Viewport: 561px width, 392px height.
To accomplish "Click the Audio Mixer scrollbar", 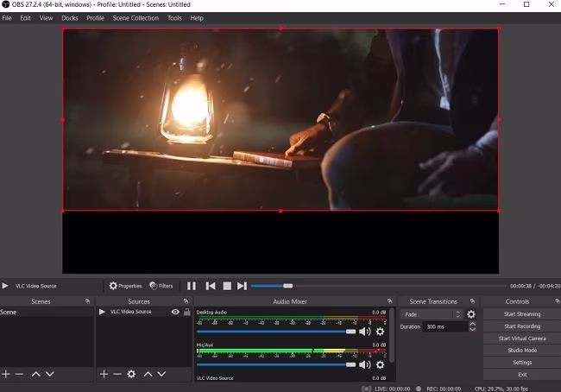I will point(392,335).
